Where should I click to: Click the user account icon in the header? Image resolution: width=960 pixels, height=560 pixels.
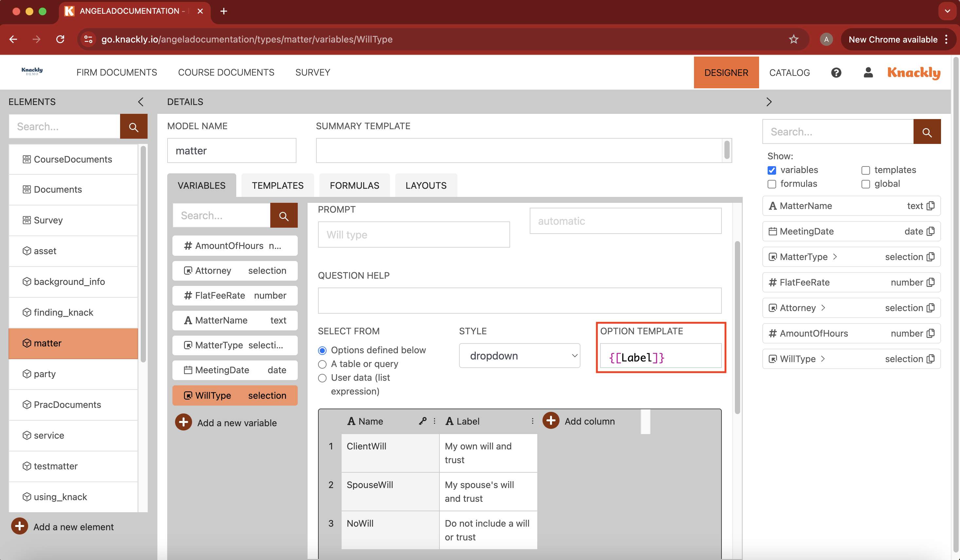(x=868, y=72)
